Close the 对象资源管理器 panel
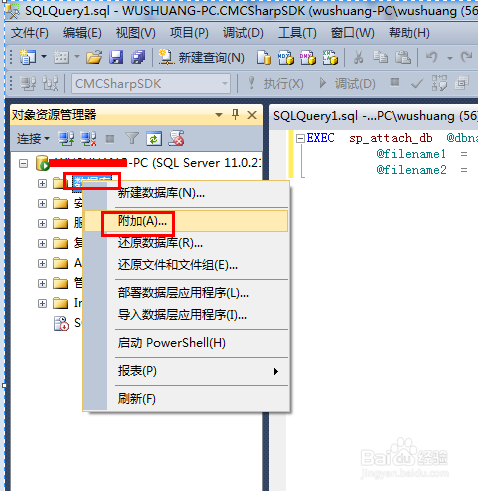Screen dimensions: 478x491 [252, 115]
